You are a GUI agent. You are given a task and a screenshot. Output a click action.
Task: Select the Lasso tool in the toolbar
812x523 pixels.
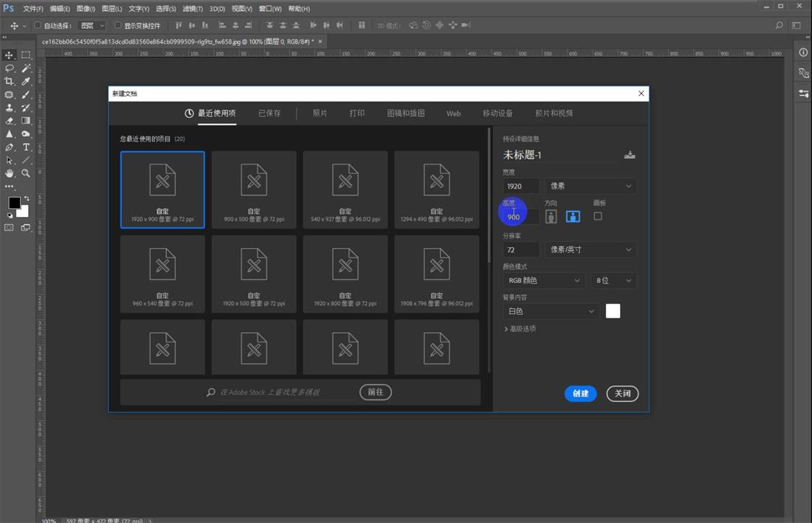9,68
